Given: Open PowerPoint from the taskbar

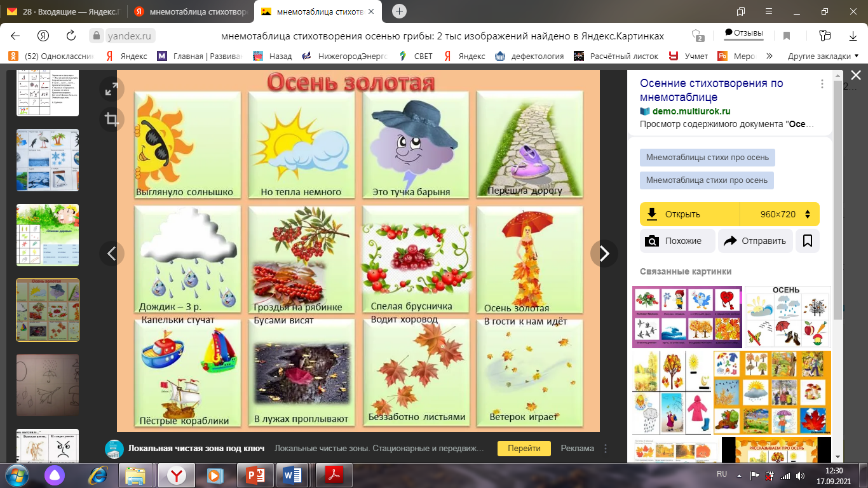Looking at the screenshot, I should pyautogui.click(x=254, y=475).
